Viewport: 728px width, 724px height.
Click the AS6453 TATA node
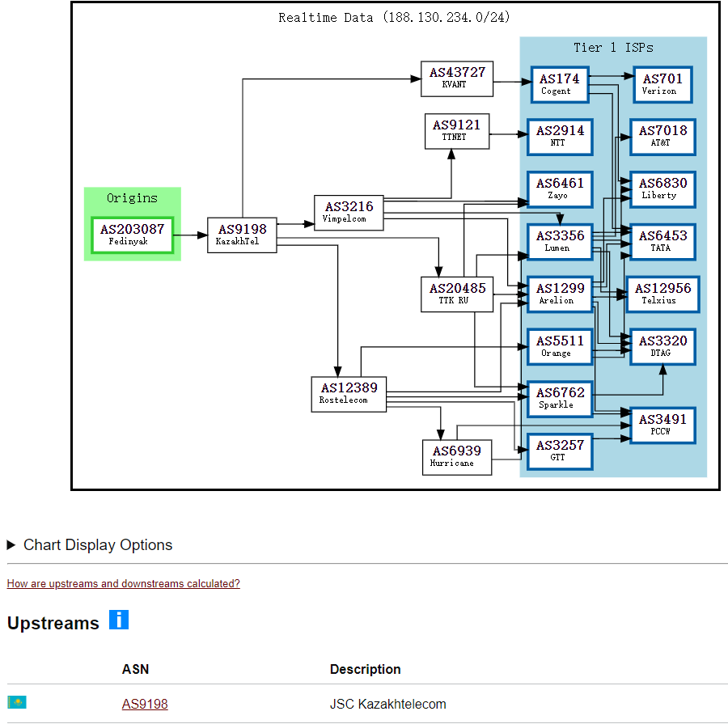click(x=662, y=242)
